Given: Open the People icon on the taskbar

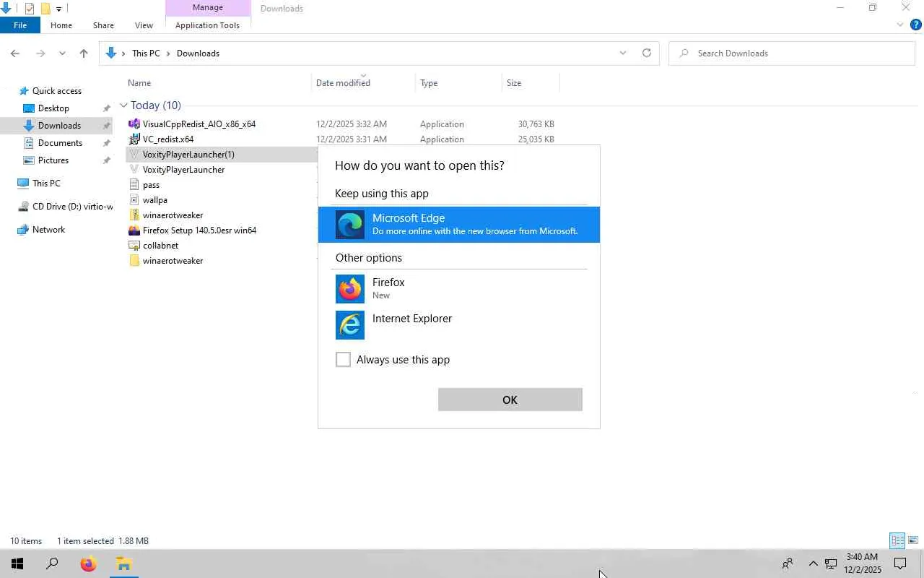Looking at the screenshot, I should click(x=788, y=564).
